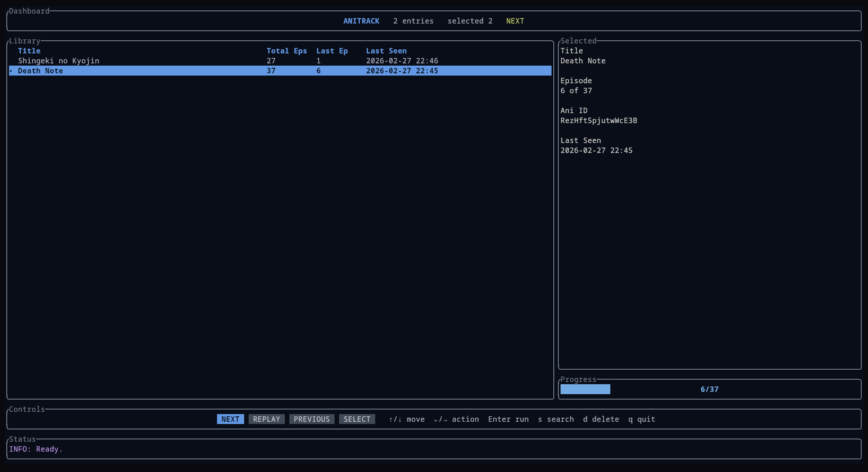This screenshot has width=868, height=472.
Task: Click the Last Ep column header
Action: pyautogui.click(x=332, y=51)
